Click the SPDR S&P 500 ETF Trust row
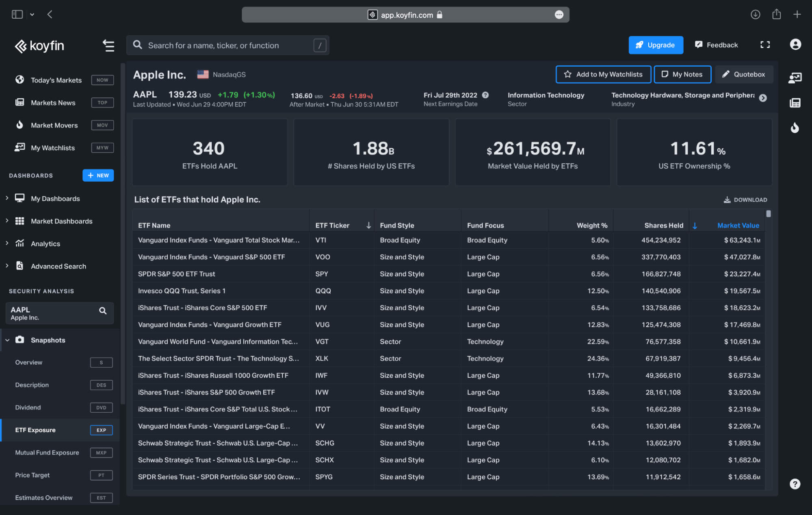812x515 pixels. 449,274
